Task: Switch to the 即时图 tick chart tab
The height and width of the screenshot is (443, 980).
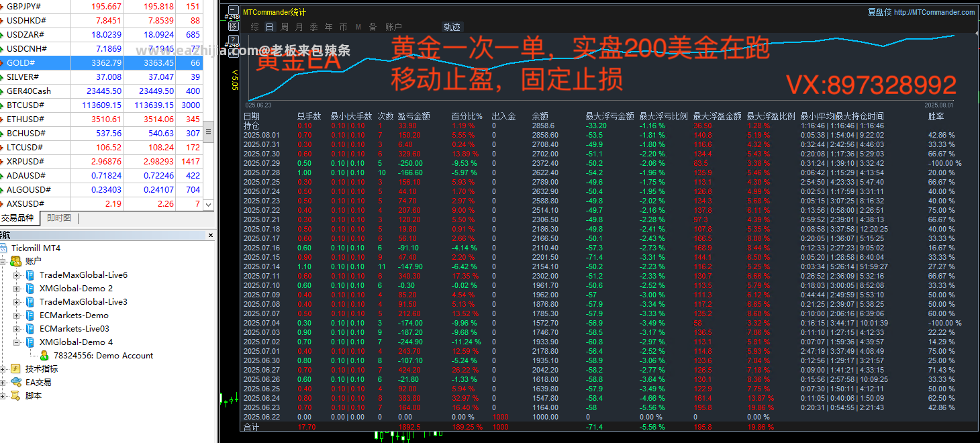Action: coord(60,218)
